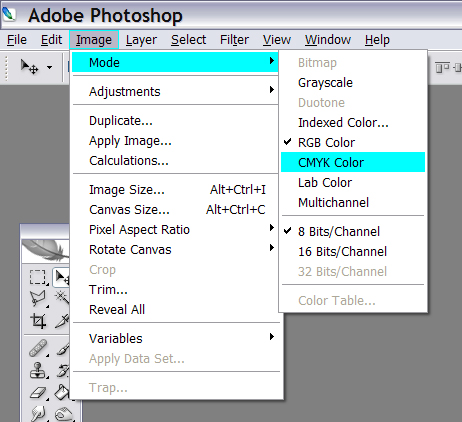Open the Layer menu
This screenshot has height=422, width=462.
click(141, 40)
